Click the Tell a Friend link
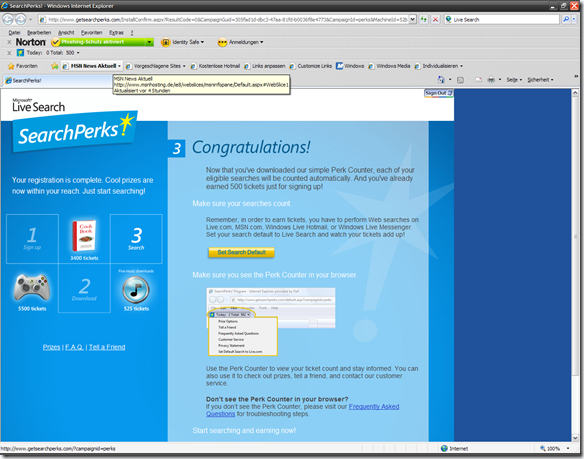584x459 pixels. 107,347
